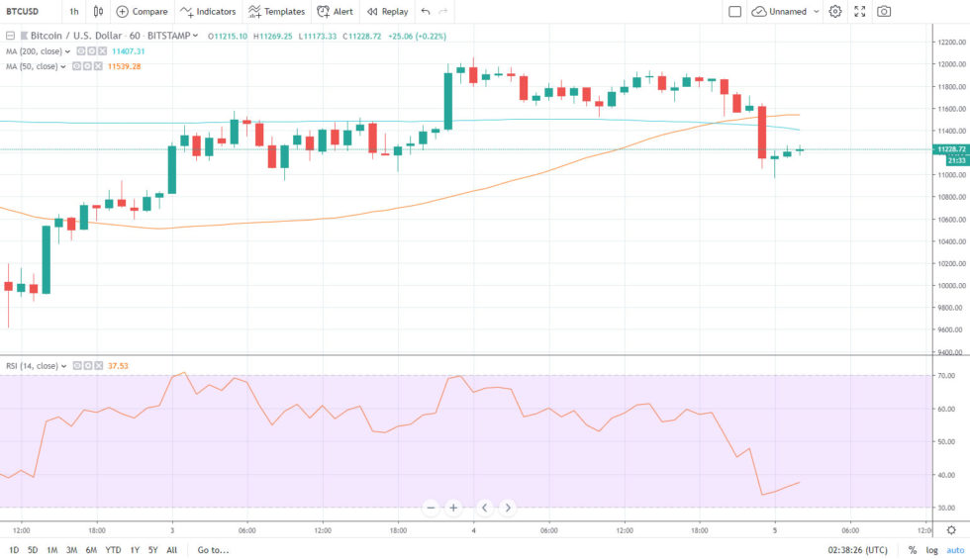Toggle visibility of the RSI indicator
The image size is (970, 560).
[77, 366]
